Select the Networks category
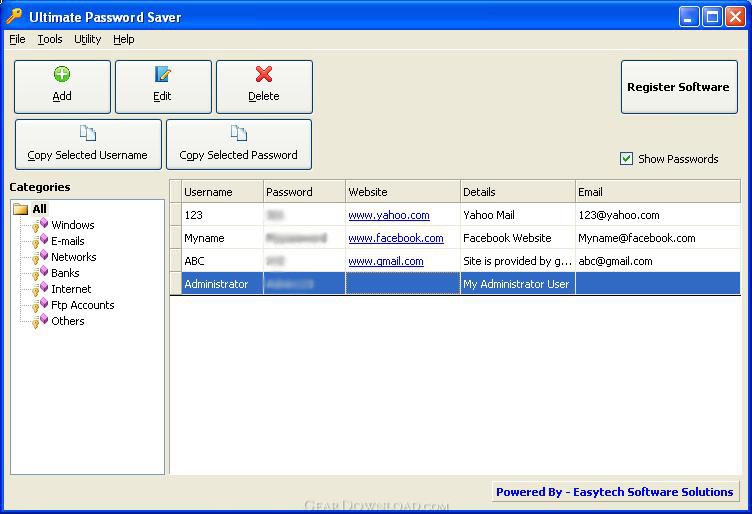 pos(73,257)
